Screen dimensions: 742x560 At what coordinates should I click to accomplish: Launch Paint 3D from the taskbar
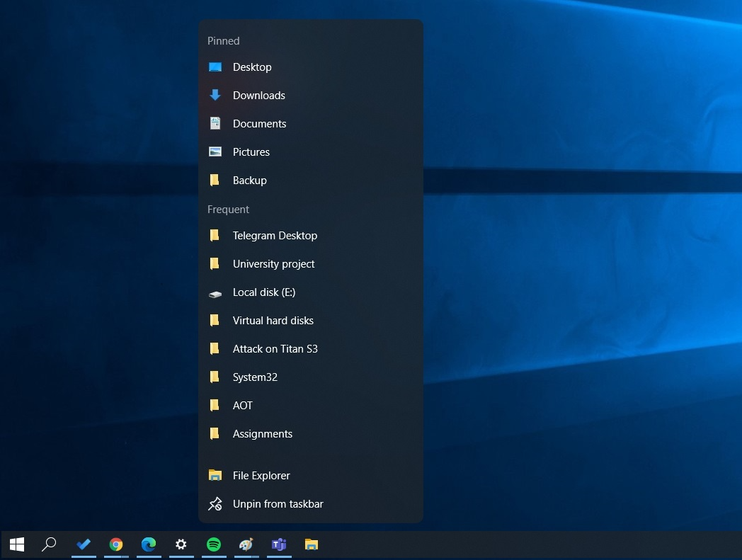(x=246, y=545)
